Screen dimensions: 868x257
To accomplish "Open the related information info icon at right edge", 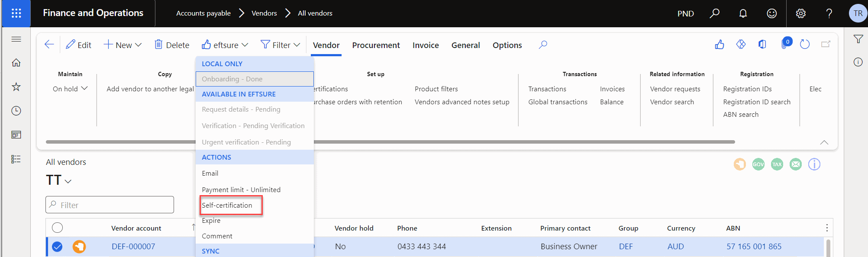I will click(x=858, y=62).
